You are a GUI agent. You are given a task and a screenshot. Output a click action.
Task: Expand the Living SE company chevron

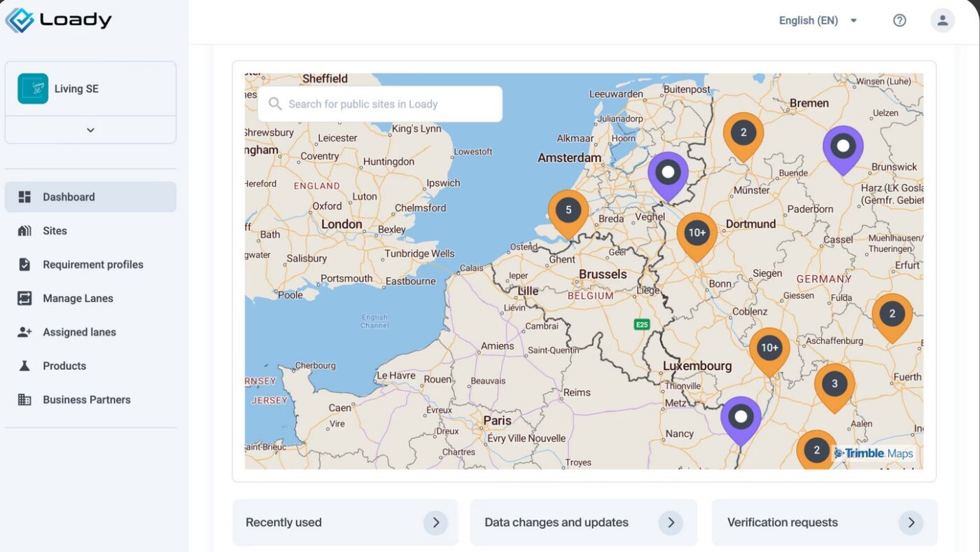click(x=90, y=130)
